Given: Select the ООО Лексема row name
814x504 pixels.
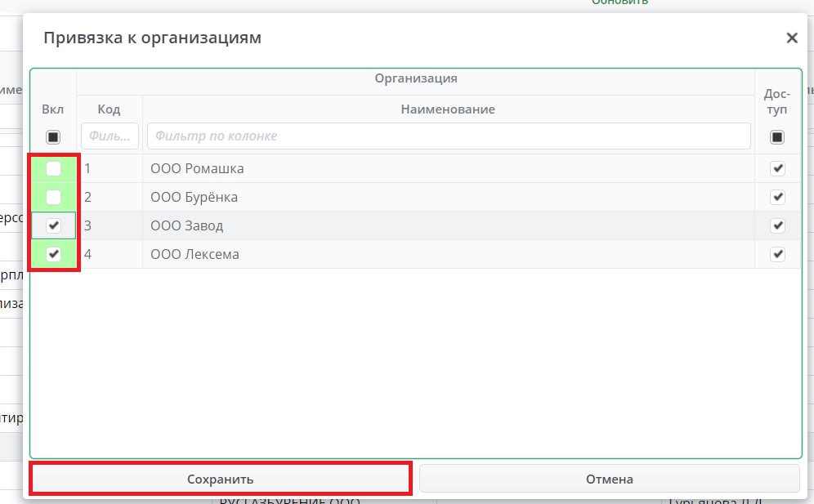Looking at the screenshot, I should (195, 255).
